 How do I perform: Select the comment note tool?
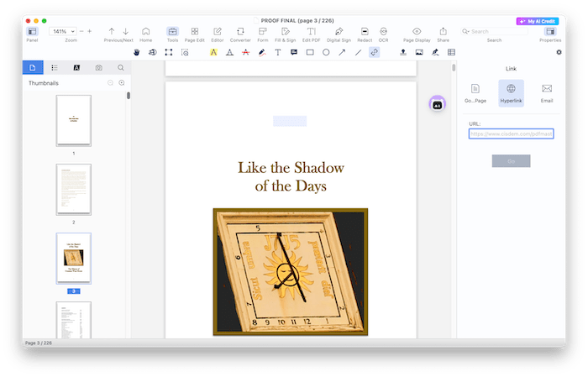[x=294, y=52]
